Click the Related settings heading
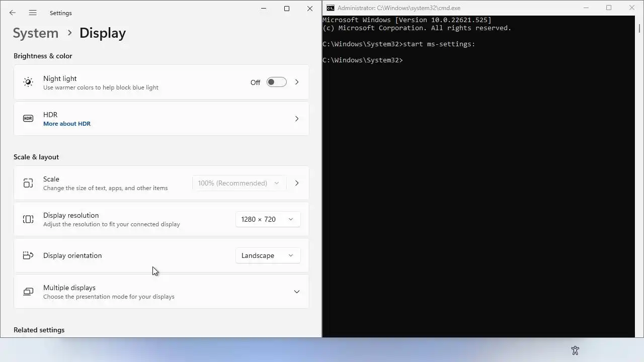This screenshot has height=362, width=644. click(39, 330)
